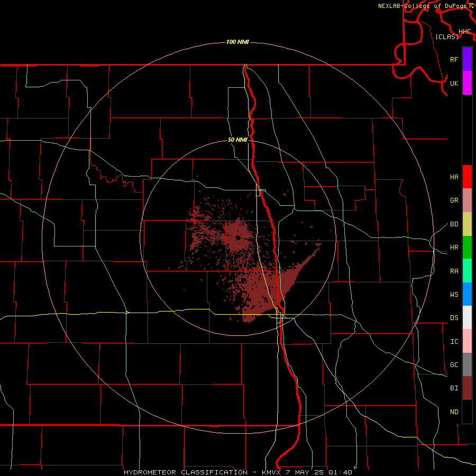The width and height of the screenshot is (476, 476).
Task: Click the ND black legend swatch
Action: [x=467, y=411]
